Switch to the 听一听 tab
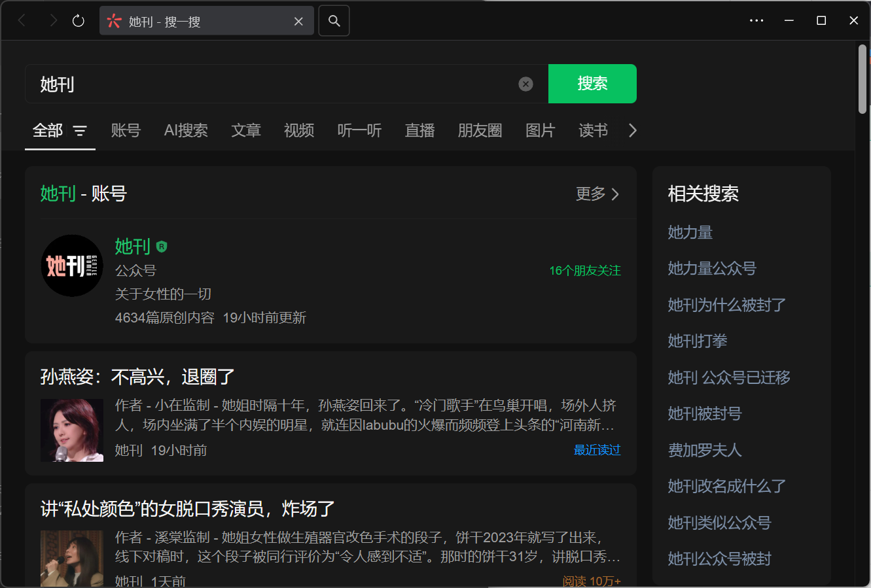The height and width of the screenshot is (588, 871). [x=359, y=131]
